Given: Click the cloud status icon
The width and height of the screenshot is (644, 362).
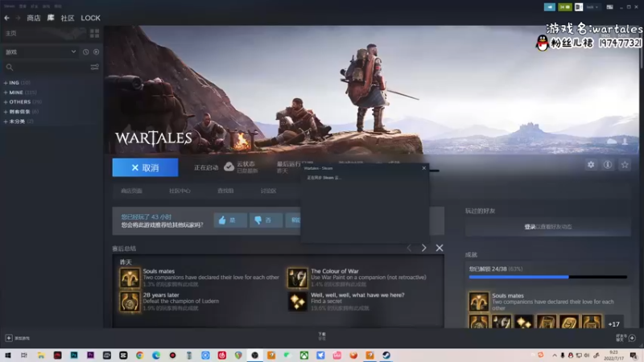Looking at the screenshot, I should tap(229, 167).
